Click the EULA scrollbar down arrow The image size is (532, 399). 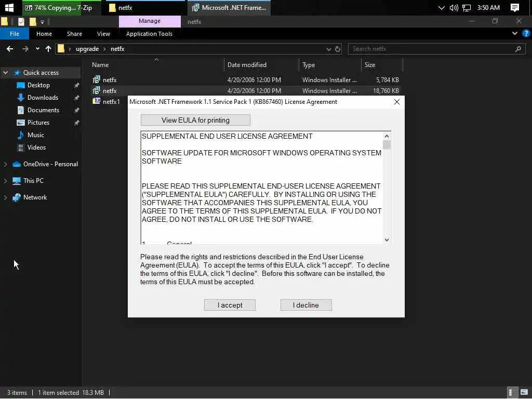coord(387,240)
